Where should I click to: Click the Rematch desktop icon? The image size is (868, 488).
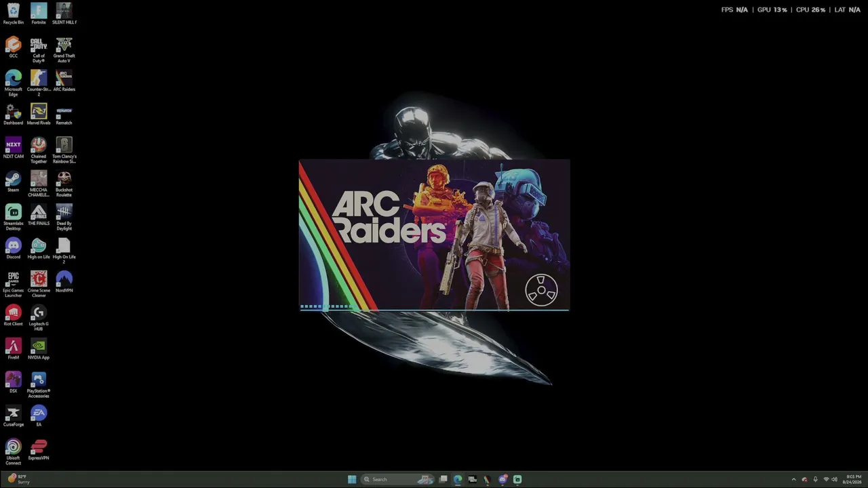click(64, 115)
